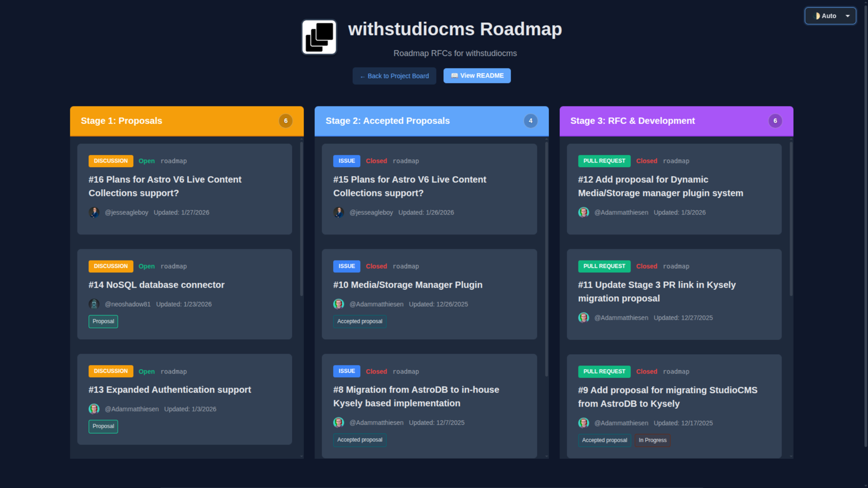Click the PULL REQUEST badge on card #12

tap(604, 161)
